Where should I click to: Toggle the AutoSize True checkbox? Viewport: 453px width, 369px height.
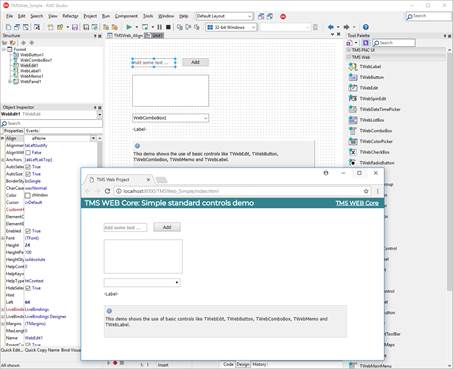[x=28, y=174]
